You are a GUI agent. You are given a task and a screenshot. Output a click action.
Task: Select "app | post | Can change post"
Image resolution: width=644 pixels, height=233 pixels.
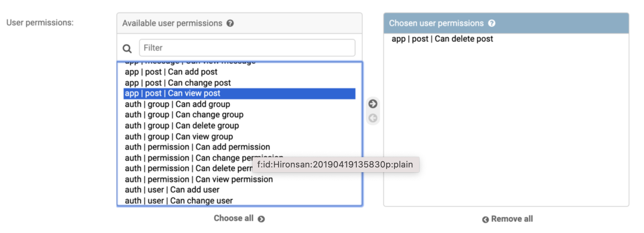click(178, 83)
